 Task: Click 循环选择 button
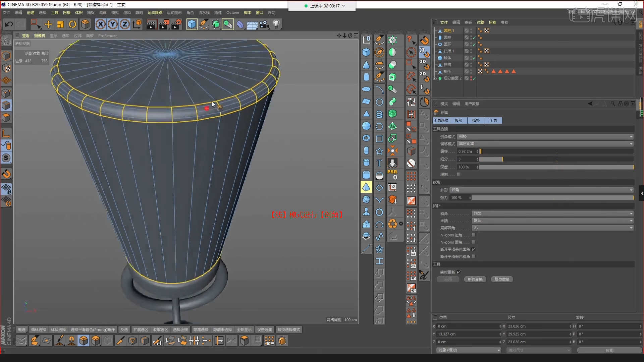coord(39,329)
